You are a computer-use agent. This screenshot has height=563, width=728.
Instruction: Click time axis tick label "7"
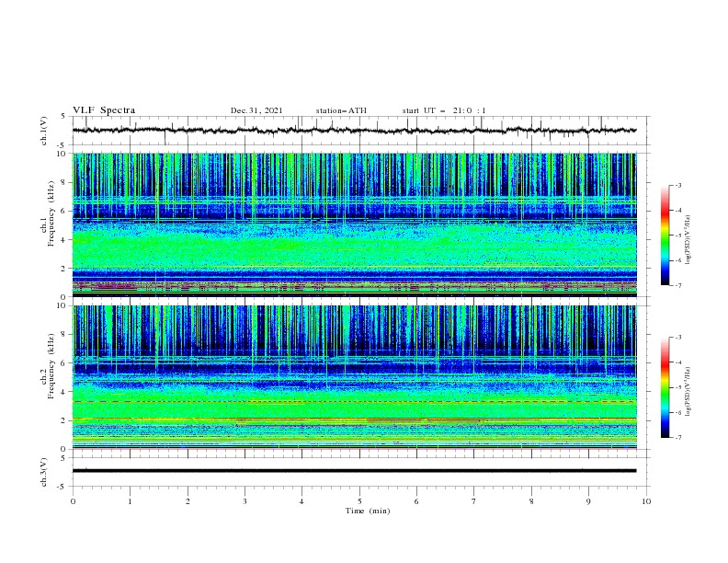coord(474,501)
